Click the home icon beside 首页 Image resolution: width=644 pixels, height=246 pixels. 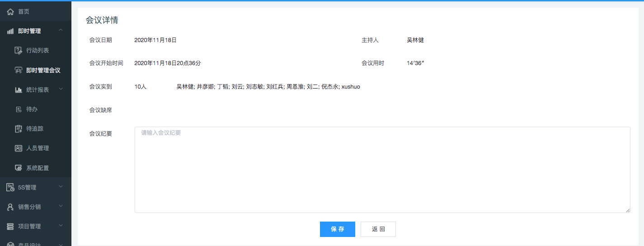pyautogui.click(x=10, y=12)
